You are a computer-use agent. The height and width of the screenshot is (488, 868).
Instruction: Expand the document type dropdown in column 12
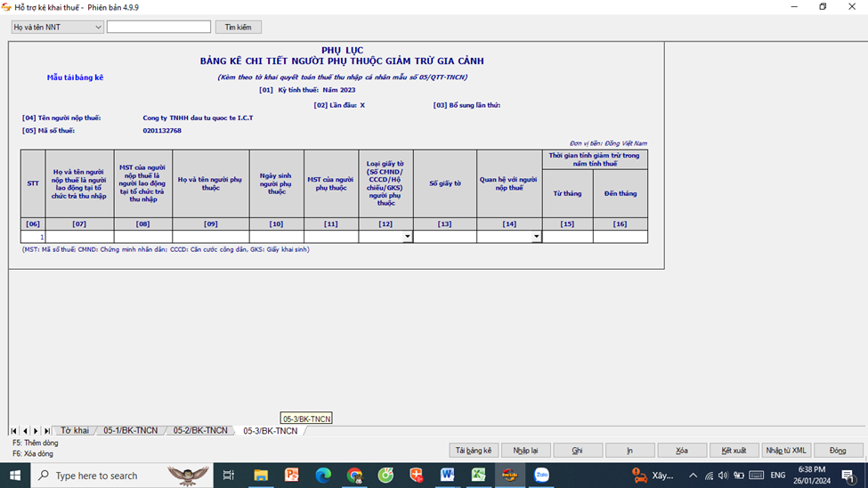point(408,237)
